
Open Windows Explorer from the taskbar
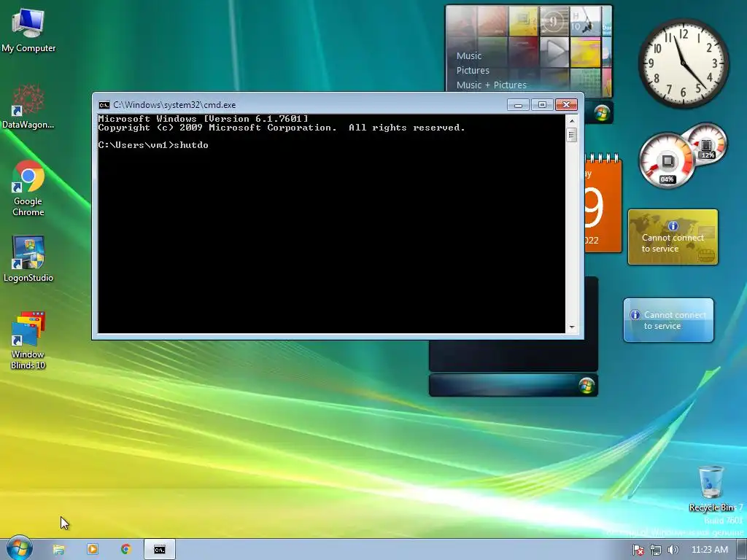58,550
